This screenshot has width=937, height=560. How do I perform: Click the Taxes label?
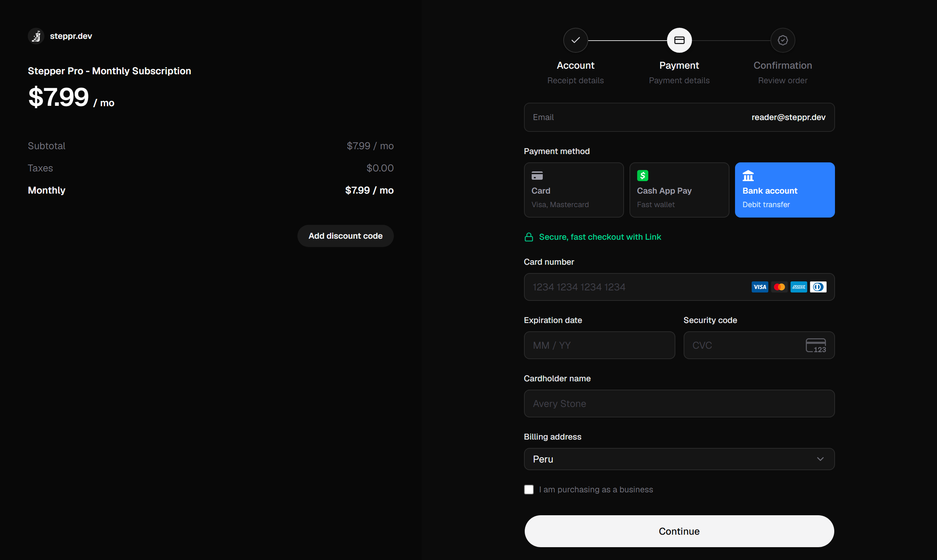click(x=40, y=168)
